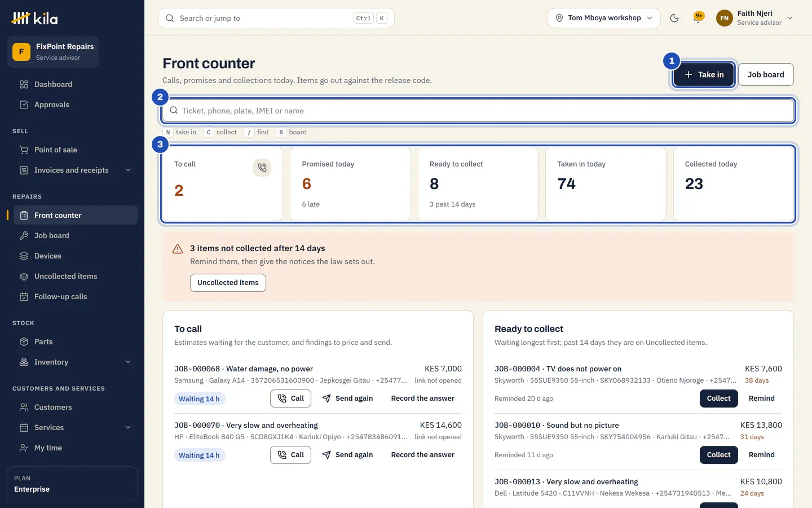
Task: Click the Take in button
Action: coord(704,75)
